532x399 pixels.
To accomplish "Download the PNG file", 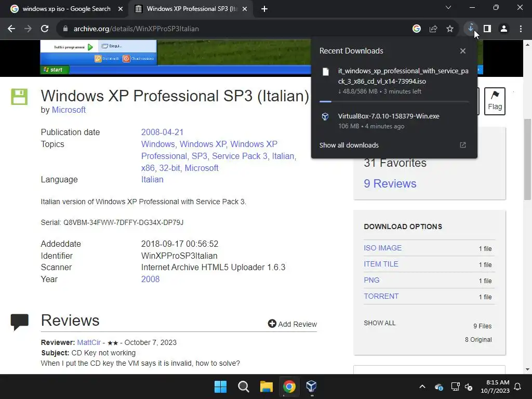I will point(371,280).
